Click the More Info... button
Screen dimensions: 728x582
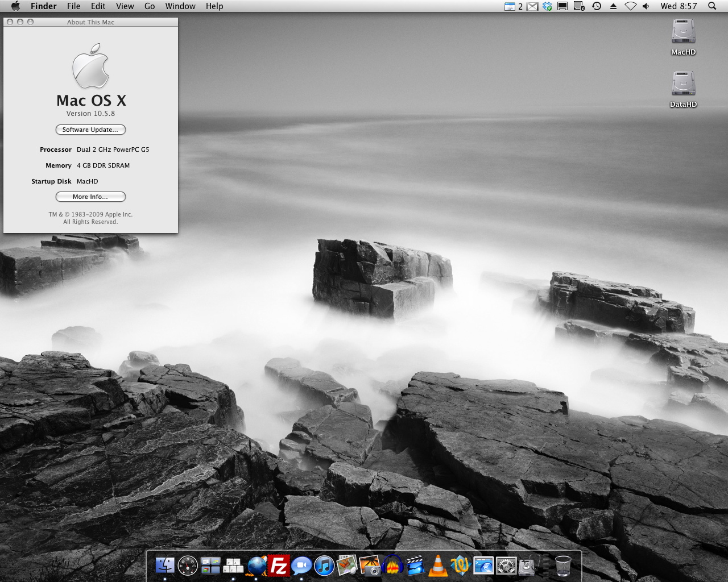pos(90,197)
